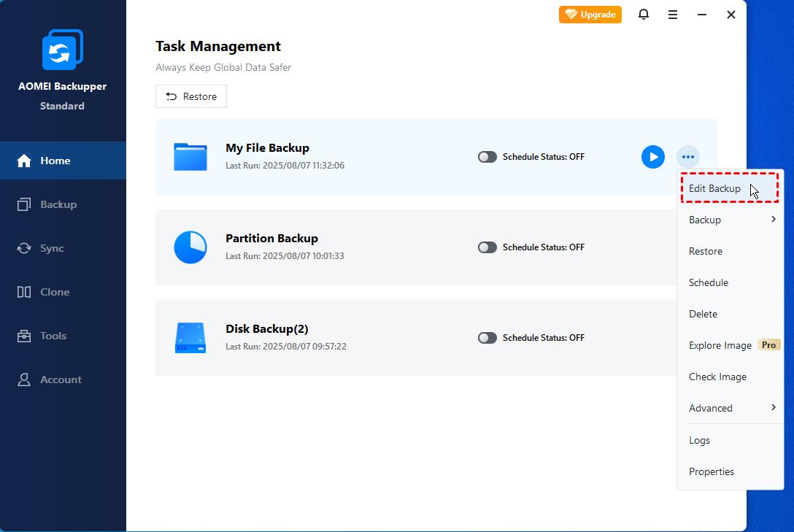Open the Clone sidebar section
This screenshot has width=794, height=532.
[x=63, y=292]
